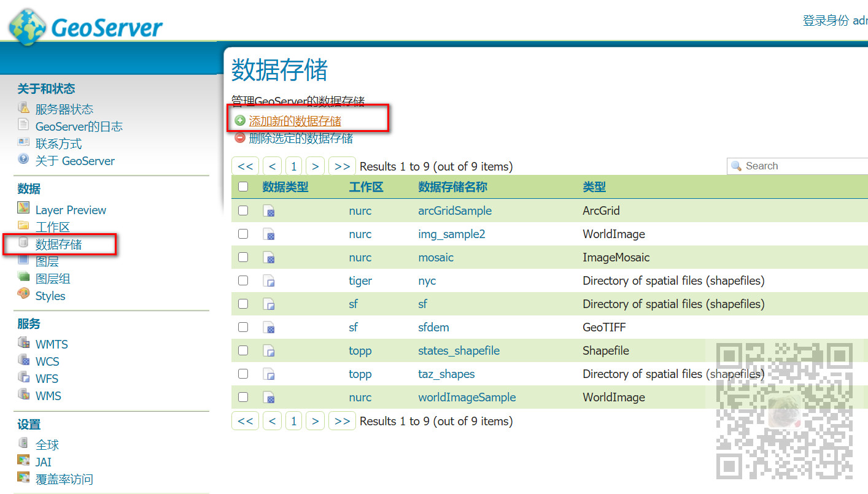The height and width of the screenshot is (494, 868).
Task: Open the worldImageSample data store
Action: pyautogui.click(x=467, y=397)
